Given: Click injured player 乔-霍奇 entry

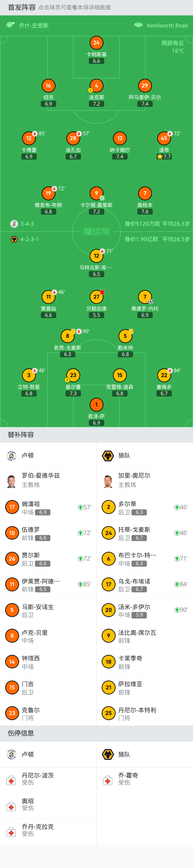Looking at the screenshot, I should 128,779.
